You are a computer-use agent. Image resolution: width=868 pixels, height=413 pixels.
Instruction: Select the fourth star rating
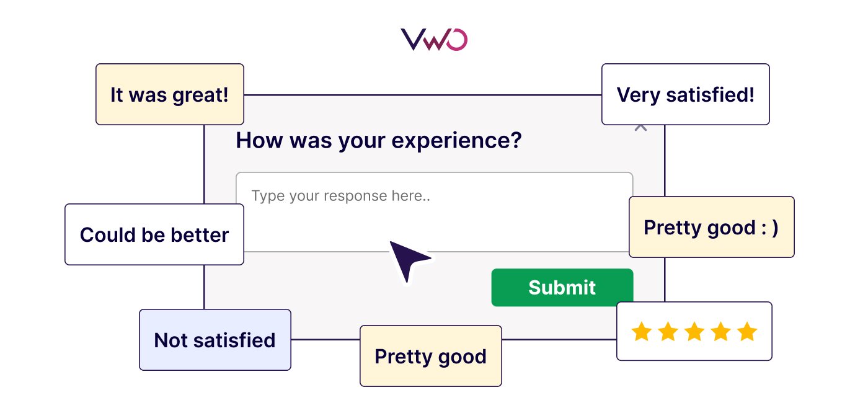pyautogui.click(x=720, y=332)
